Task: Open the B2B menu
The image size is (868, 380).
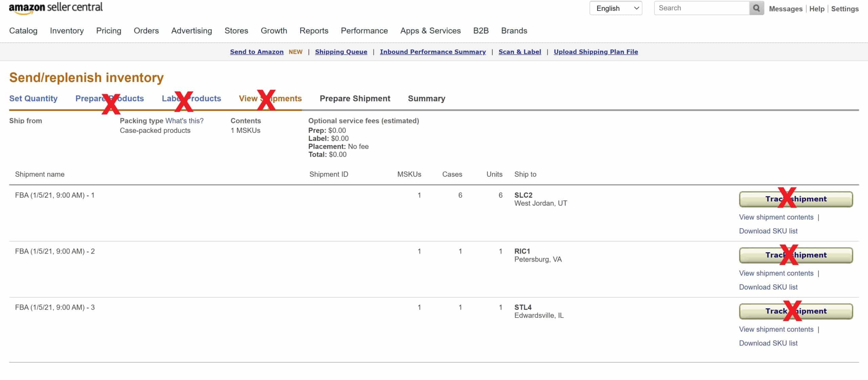Action: tap(481, 31)
